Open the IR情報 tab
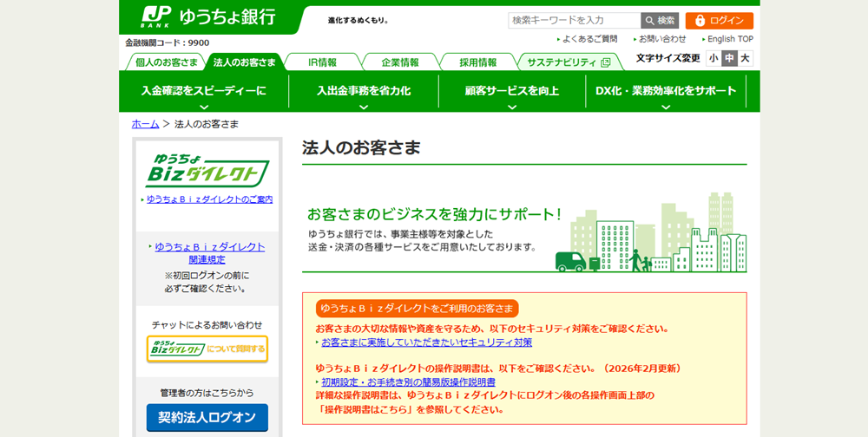The width and height of the screenshot is (868, 437). (322, 62)
